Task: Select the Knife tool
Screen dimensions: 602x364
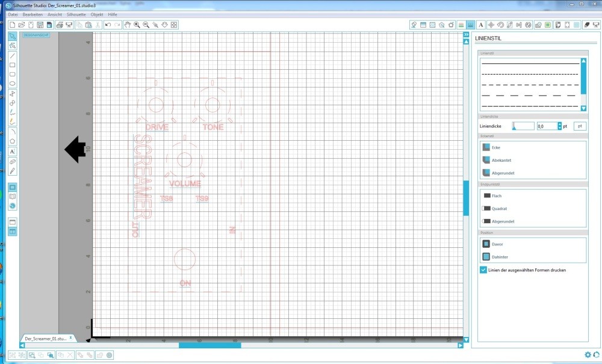Action: click(x=12, y=171)
